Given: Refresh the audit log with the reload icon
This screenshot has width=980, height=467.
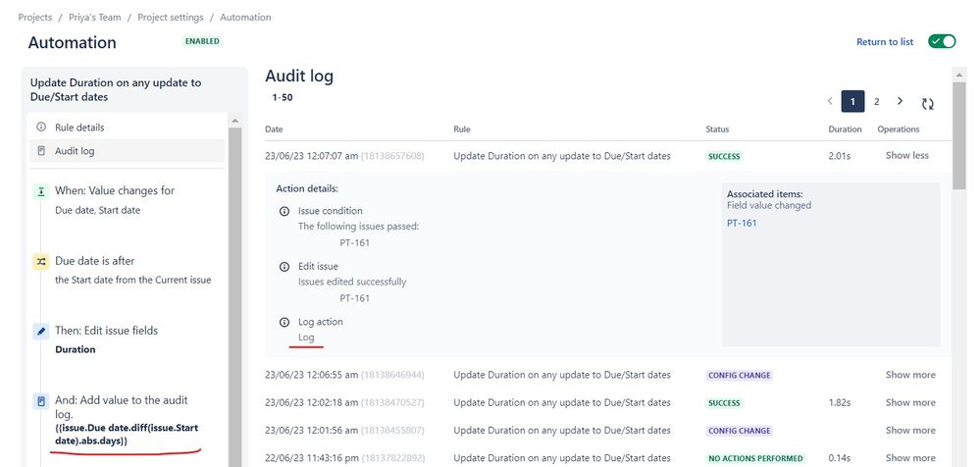Looking at the screenshot, I should [x=927, y=104].
